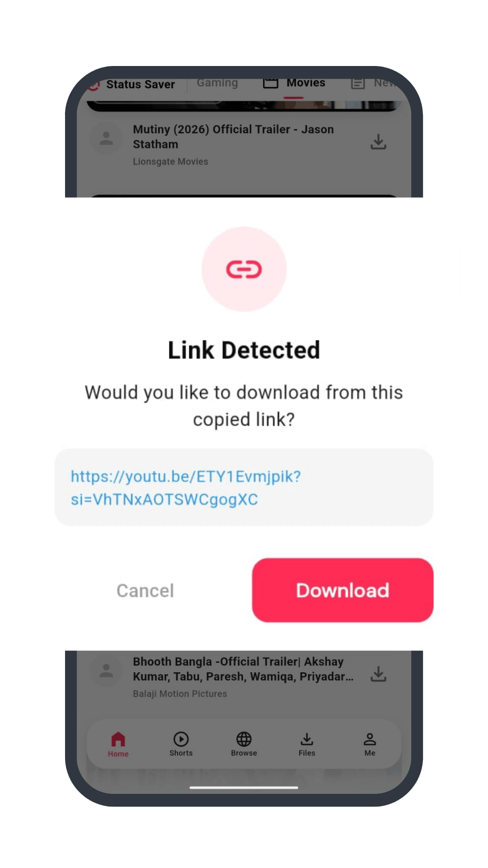Open the Bhooth Bangla Official Trailer title
This screenshot has height=868, width=488.
[243, 669]
